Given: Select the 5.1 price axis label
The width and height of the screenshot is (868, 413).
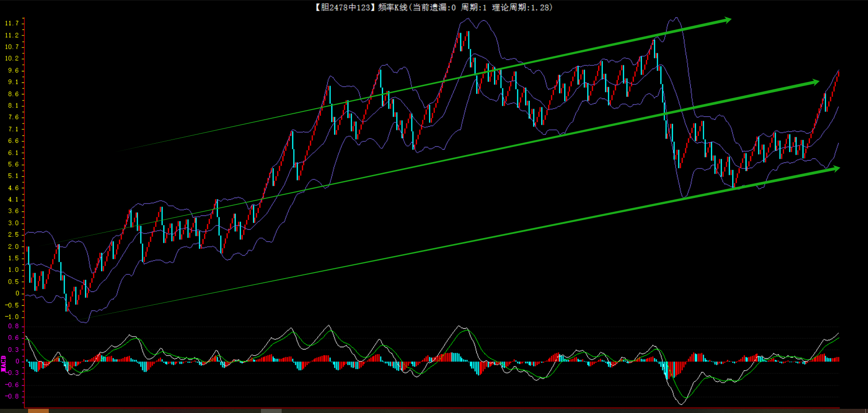Looking at the screenshot, I should coord(13,176).
